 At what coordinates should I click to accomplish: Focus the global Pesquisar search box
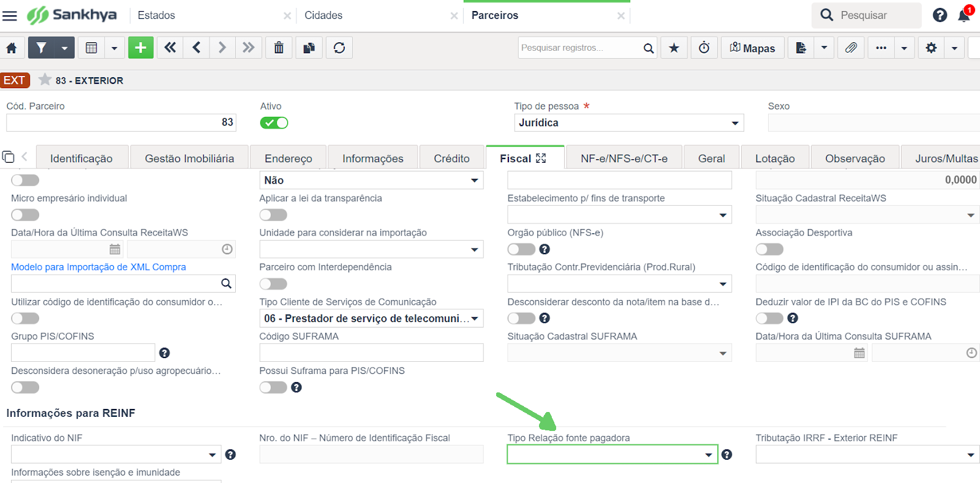point(867,15)
